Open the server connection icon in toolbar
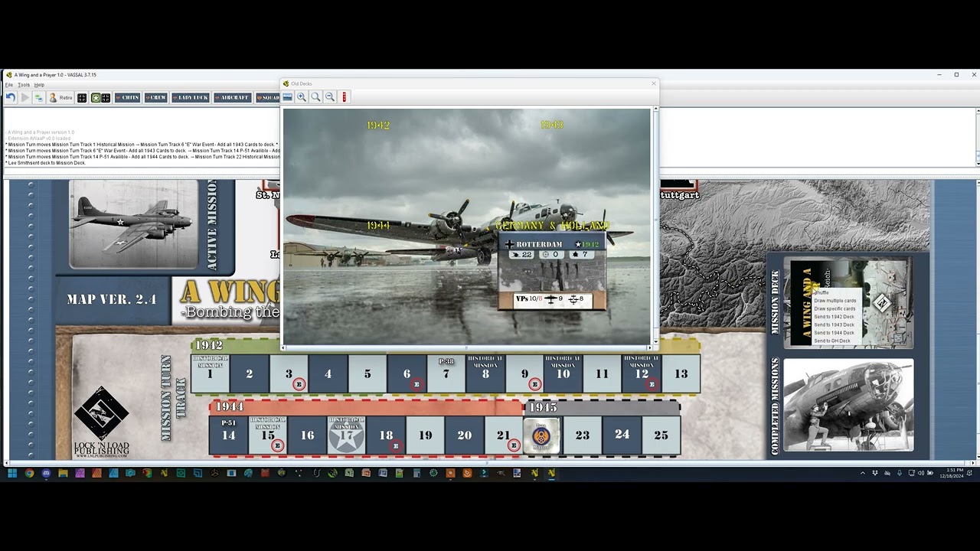This screenshot has width=980, height=551. pyautogui.click(x=38, y=97)
